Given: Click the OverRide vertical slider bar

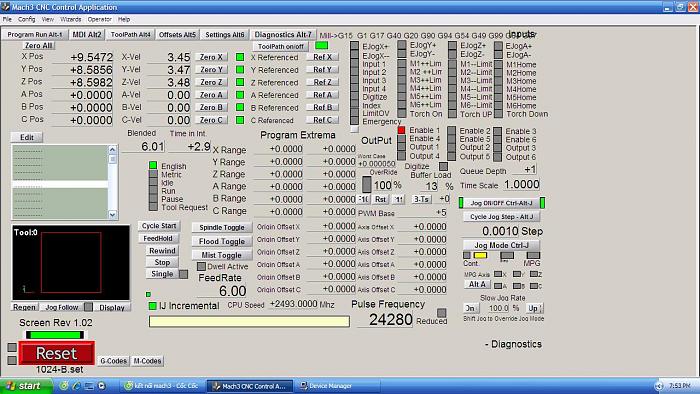Looking at the screenshot, I should (367, 184).
